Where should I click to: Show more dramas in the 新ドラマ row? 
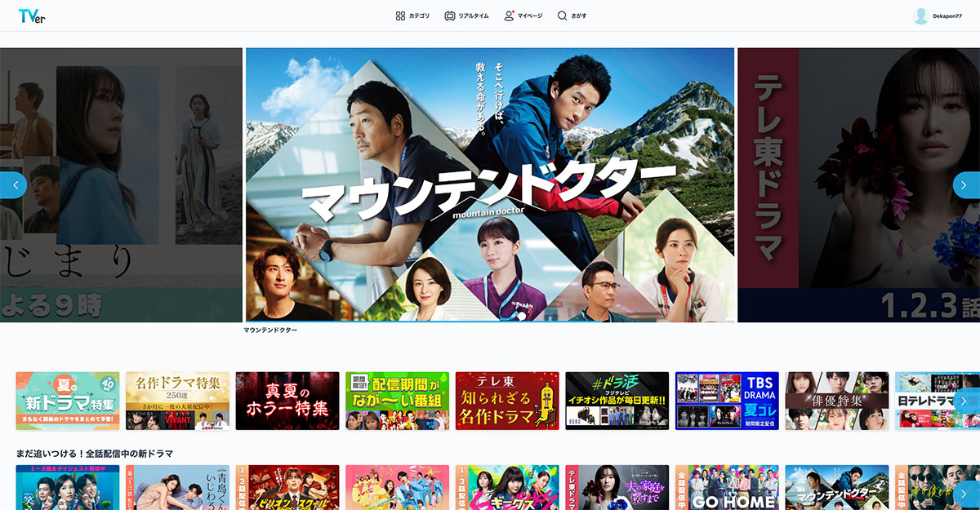click(965, 494)
